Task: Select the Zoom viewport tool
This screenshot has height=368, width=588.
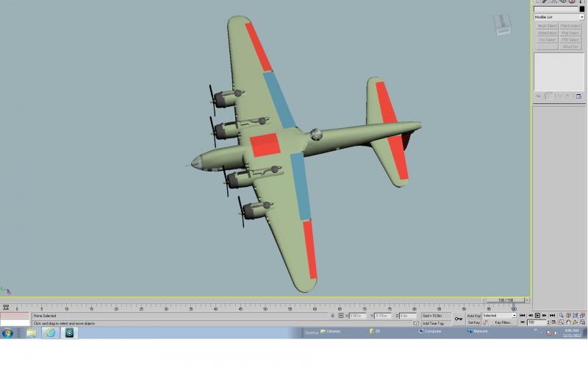Action: (561, 316)
